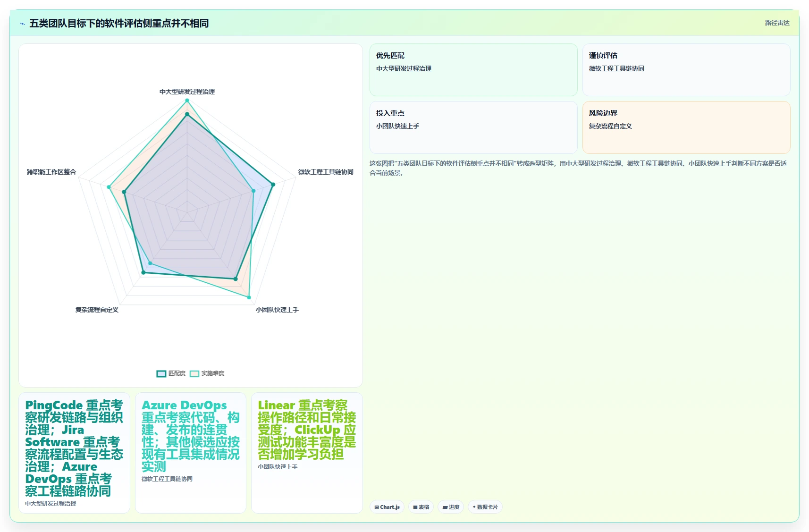Open the 风险边界 card

(686, 127)
